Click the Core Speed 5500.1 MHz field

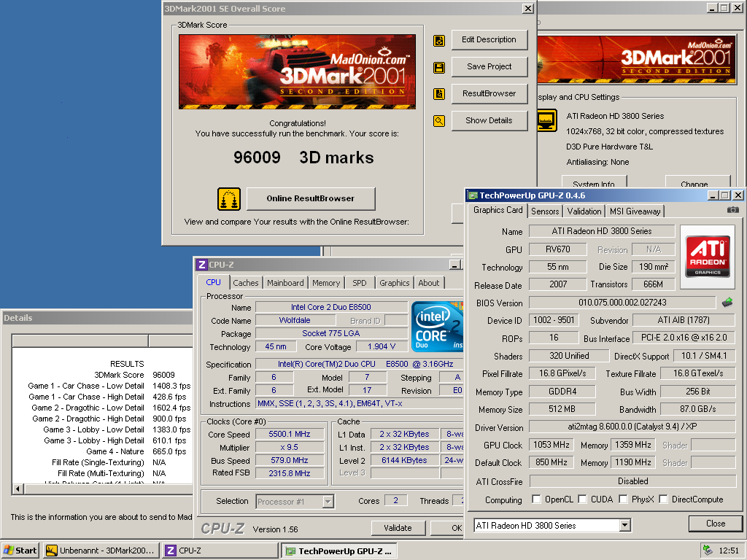(x=290, y=435)
